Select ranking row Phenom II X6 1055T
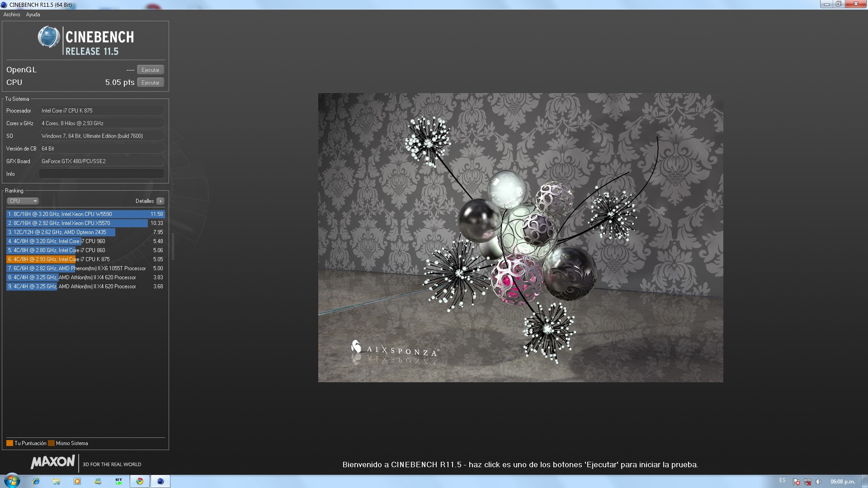868x488 pixels. pyautogui.click(x=85, y=268)
